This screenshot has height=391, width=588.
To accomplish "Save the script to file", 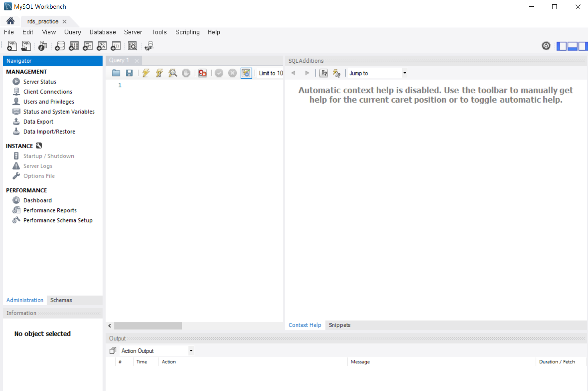I will click(x=129, y=73).
